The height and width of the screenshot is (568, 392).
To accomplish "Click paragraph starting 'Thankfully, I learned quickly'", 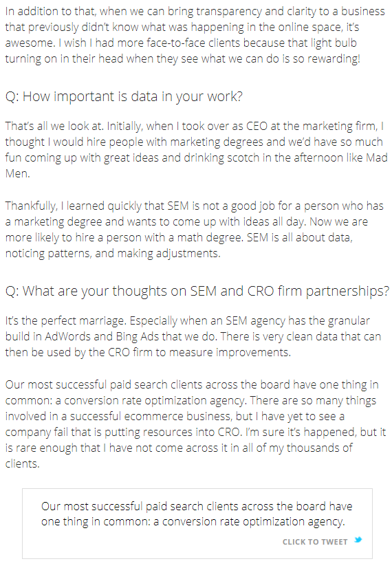I will (194, 229).
